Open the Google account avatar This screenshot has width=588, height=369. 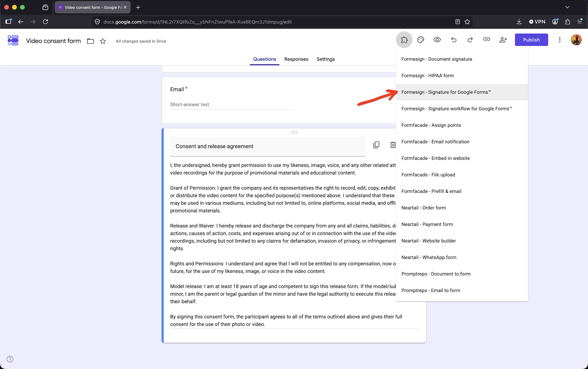pos(576,40)
